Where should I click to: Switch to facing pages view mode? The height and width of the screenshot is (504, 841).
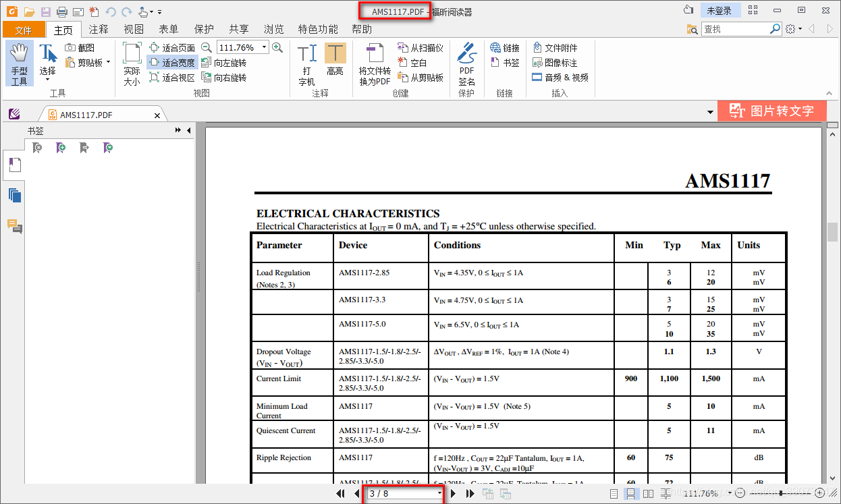[648, 494]
